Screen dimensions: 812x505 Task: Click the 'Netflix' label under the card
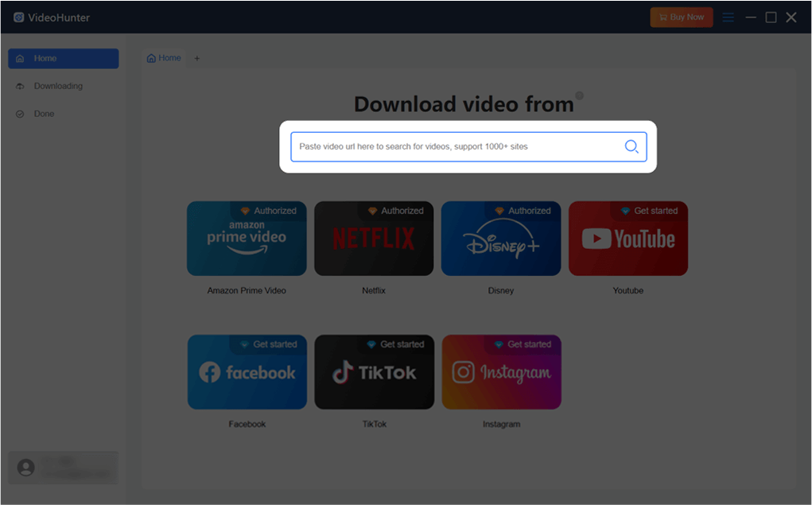(x=374, y=290)
